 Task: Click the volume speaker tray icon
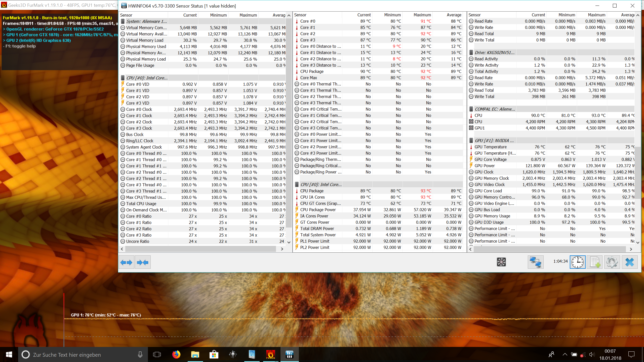pos(592,354)
